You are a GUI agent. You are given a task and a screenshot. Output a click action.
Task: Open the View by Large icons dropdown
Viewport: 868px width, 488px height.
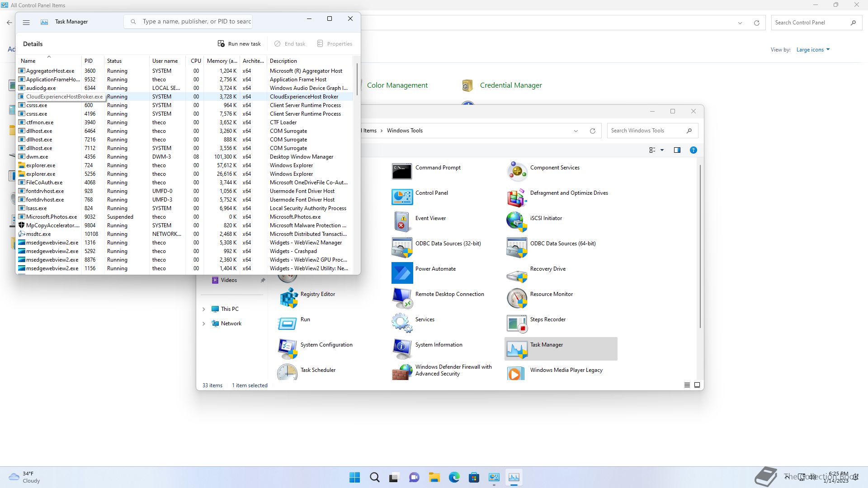click(x=813, y=50)
